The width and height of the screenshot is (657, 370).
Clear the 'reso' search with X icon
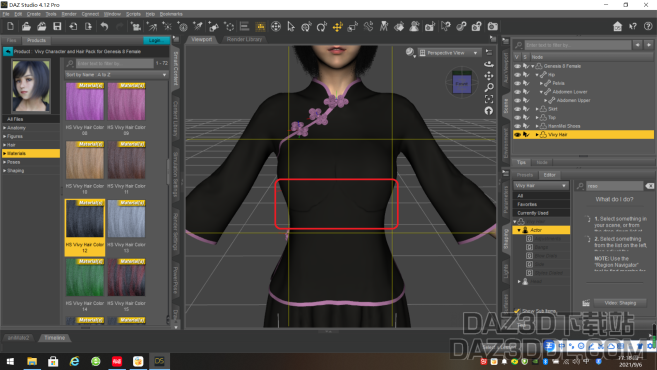(x=649, y=186)
